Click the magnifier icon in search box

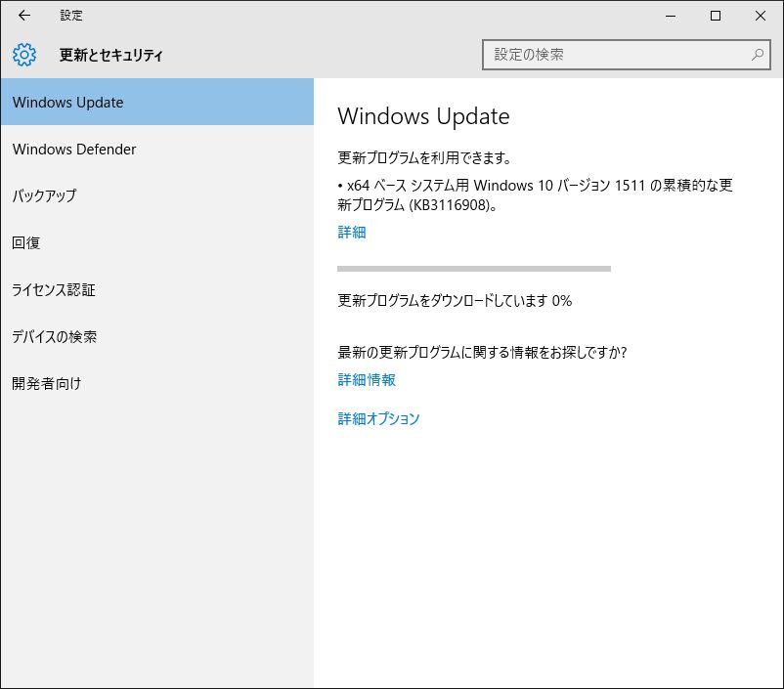(x=758, y=55)
